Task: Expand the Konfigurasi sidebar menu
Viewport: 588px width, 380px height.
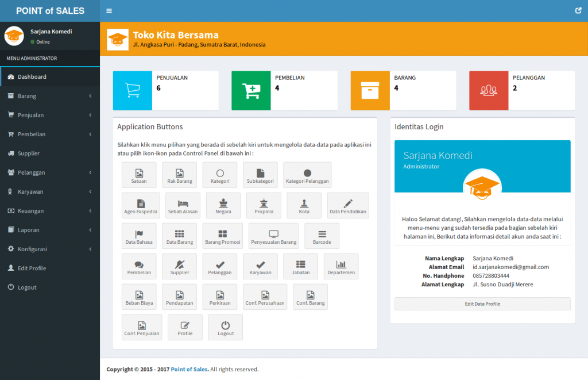Action: click(50, 249)
